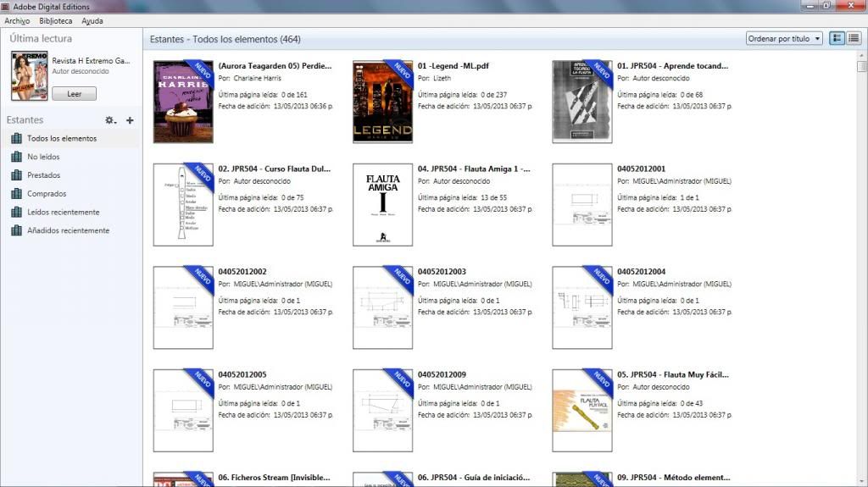Click the text Última página leída: 0 de 161
This screenshot has height=487, width=868.
pyautogui.click(x=263, y=95)
